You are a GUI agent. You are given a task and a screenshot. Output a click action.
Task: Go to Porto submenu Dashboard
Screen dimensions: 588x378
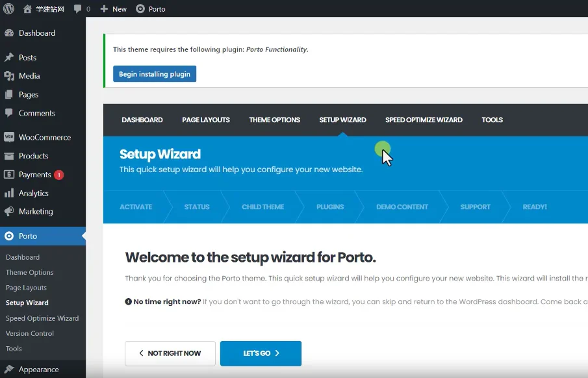23,257
